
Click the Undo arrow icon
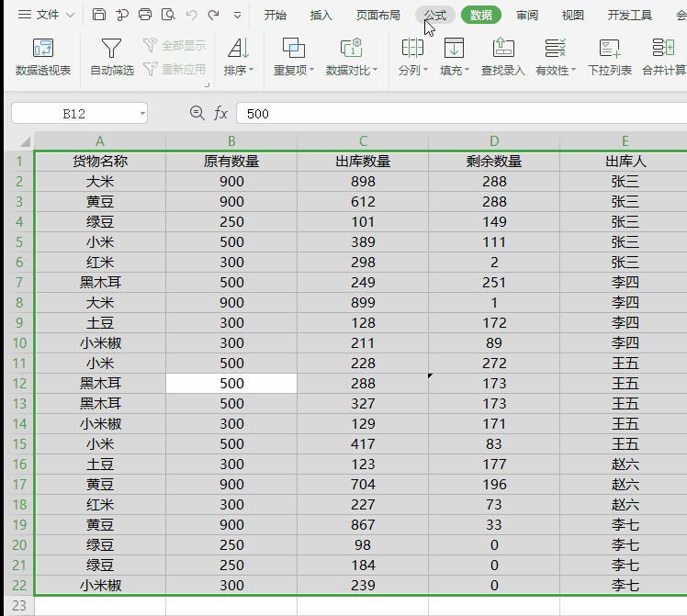tap(191, 16)
